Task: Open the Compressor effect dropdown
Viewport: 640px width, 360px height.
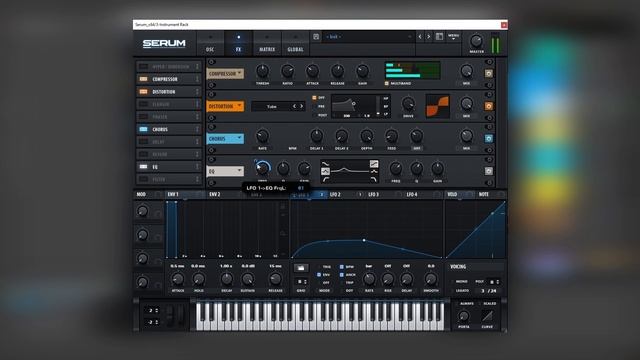Action: pos(225,73)
